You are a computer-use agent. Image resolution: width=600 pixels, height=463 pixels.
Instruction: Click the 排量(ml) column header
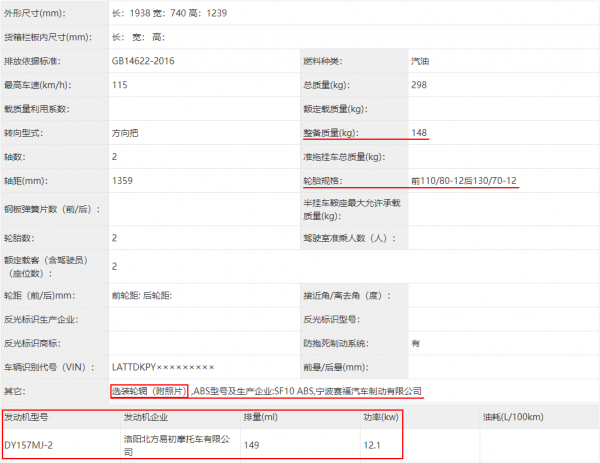tap(261, 417)
